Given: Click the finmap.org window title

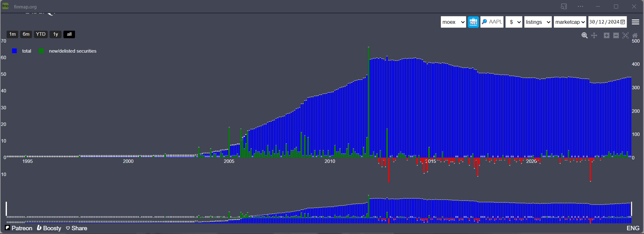Looking at the screenshot, I should [25, 7].
